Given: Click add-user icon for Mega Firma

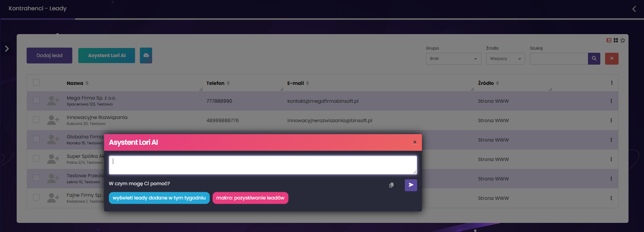Looking at the screenshot, I should (53, 101).
